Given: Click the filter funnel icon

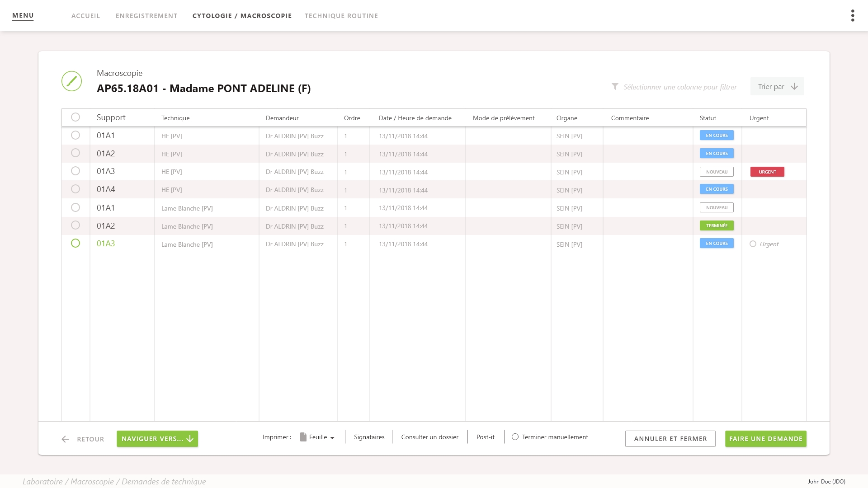Looking at the screenshot, I should click(x=615, y=86).
